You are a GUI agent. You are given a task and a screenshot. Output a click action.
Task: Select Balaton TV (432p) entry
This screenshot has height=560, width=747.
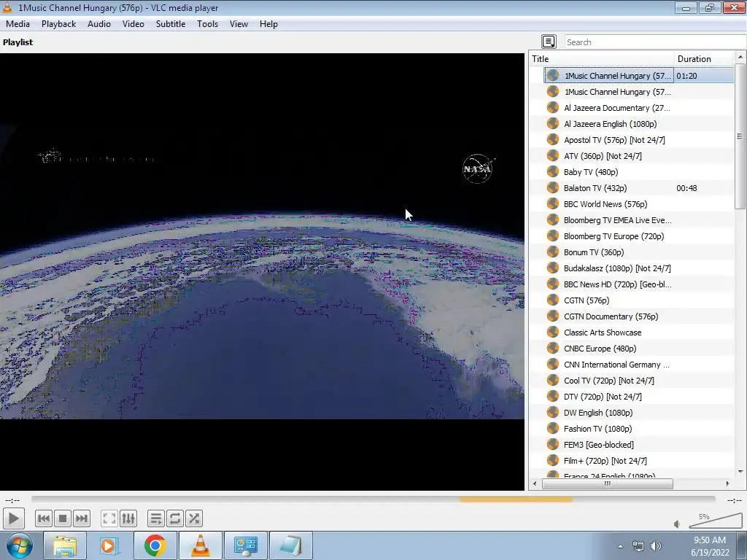pyautogui.click(x=632, y=188)
